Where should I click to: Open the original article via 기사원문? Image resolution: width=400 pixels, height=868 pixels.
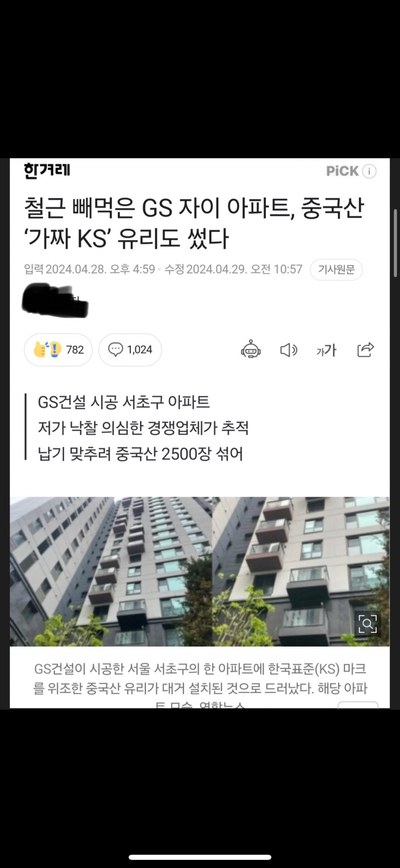coord(336,269)
